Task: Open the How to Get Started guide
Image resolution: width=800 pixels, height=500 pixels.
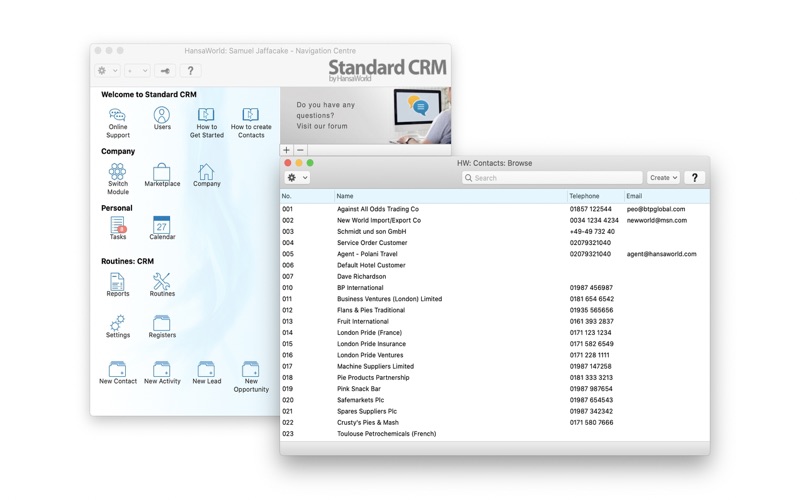Action: click(x=207, y=122)
